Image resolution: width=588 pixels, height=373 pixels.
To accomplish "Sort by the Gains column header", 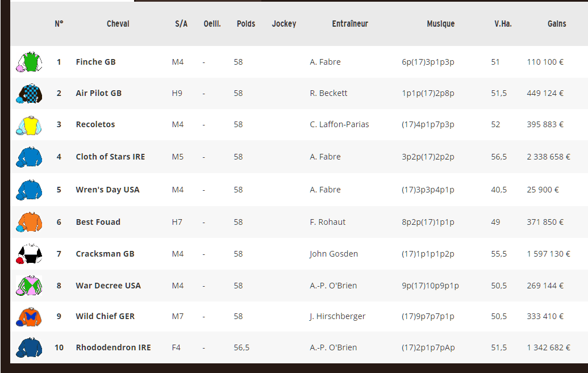I will (x=557, y=24).
